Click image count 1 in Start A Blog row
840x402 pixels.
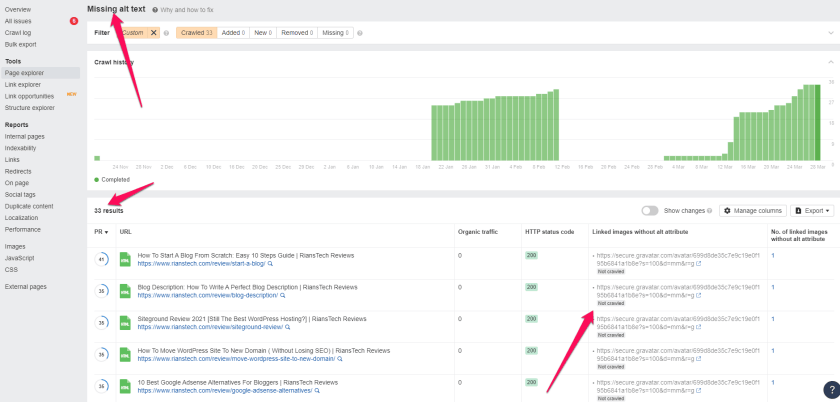(773, 256)
